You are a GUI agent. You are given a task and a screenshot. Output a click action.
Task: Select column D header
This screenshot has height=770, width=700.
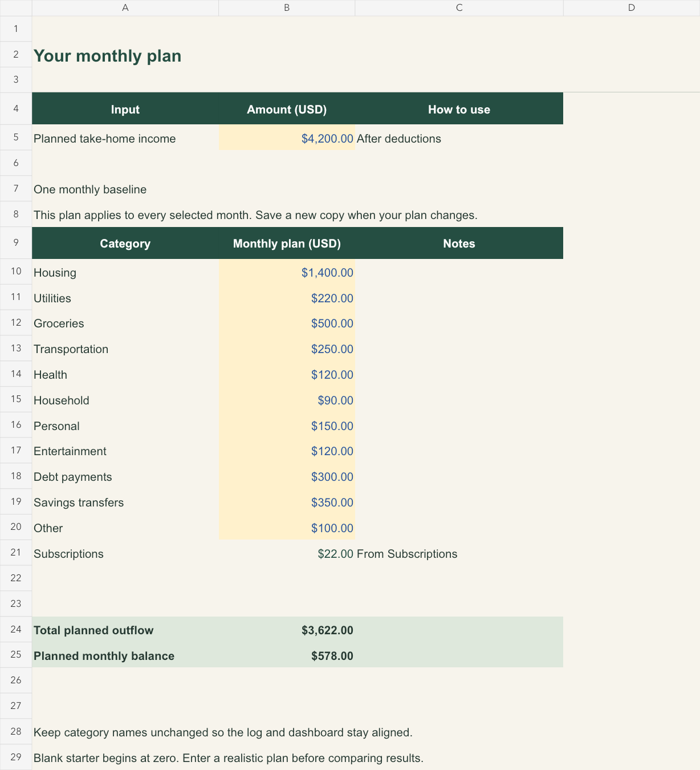[x=632, y=8]
